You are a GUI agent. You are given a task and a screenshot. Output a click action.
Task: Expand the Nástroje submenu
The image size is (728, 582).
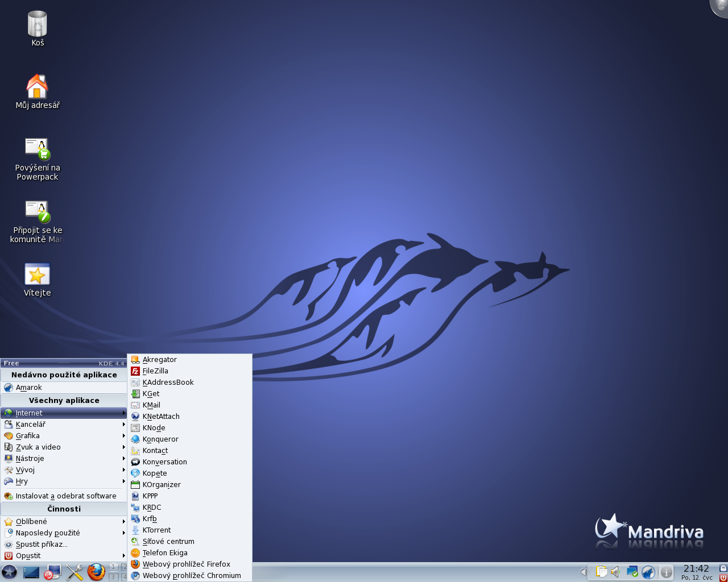(x=64, y=459)
